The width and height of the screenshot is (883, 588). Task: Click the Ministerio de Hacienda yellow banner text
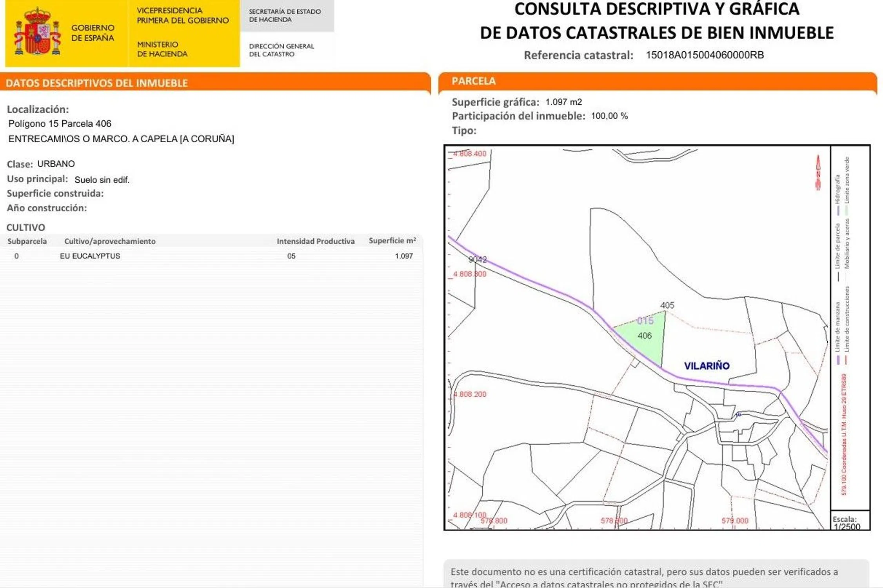(162, 49)
